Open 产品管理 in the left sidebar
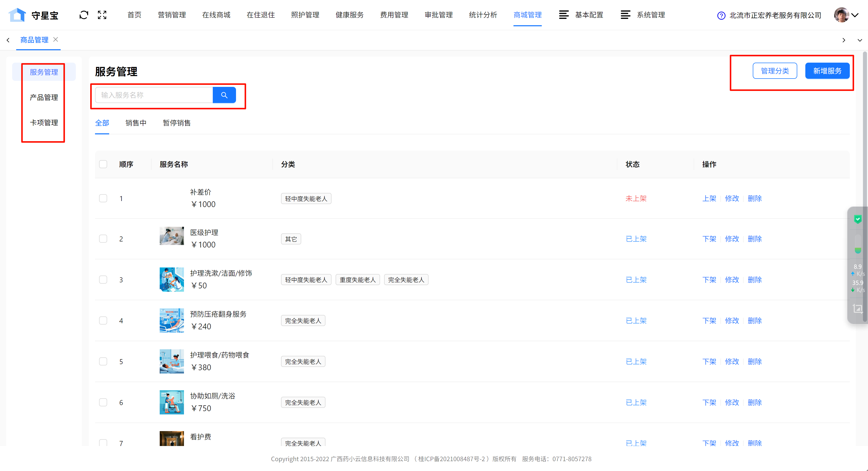Image resolution: width=868 pixels, height=471 pixels. pos(44,97)
